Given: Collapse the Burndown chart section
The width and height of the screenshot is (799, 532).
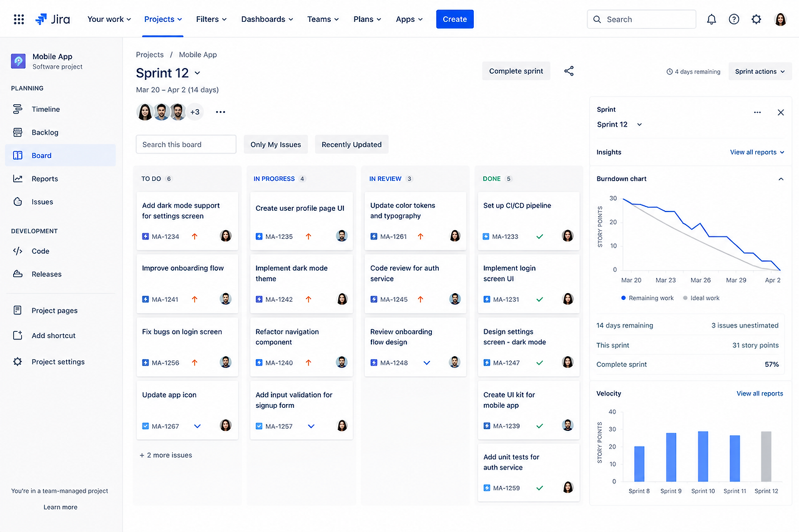Looking at the screenshot, I should pyautogui.click(x=780, y=179).
